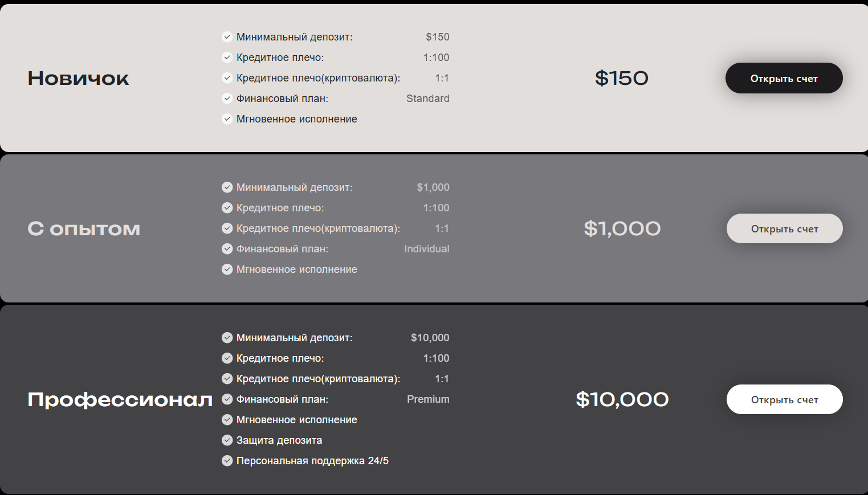Screen dimensions: 868x495
Task: Click checkmark icon next to Новичок Финансовый план
Action: coord(227,99)
